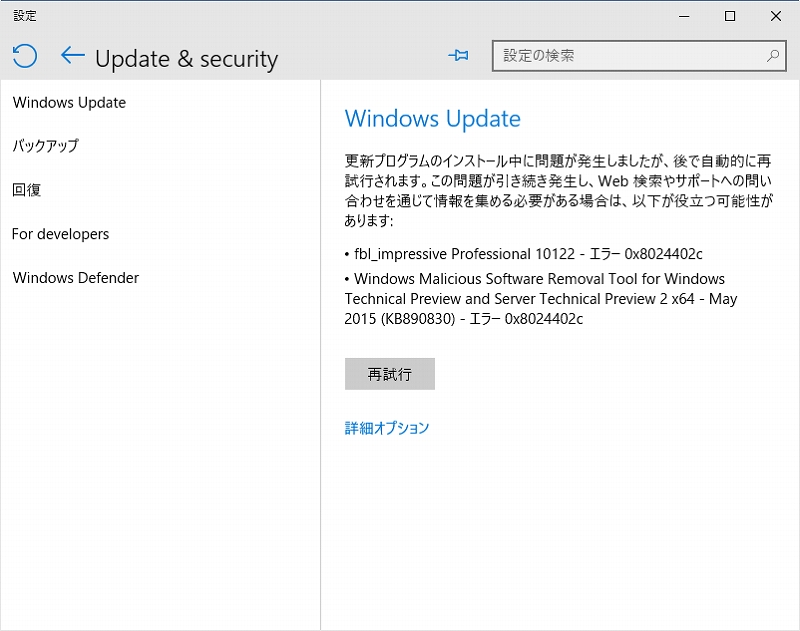
Task: Click the Windows Update heading
Action: (433, 118)
